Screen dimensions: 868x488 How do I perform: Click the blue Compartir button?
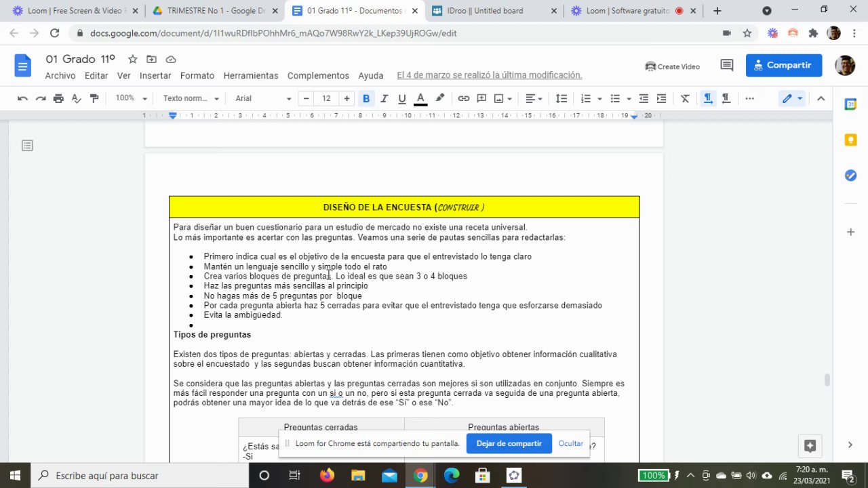784,65
